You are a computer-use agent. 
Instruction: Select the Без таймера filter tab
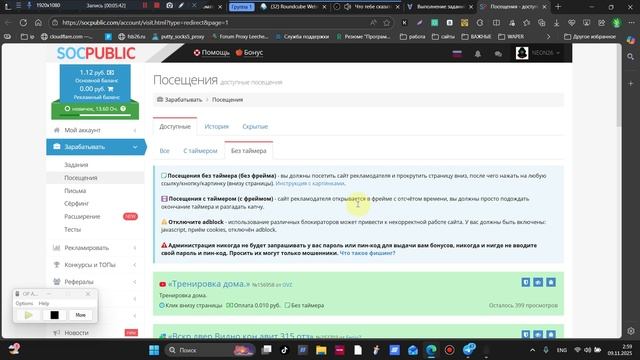coord(249,151)
